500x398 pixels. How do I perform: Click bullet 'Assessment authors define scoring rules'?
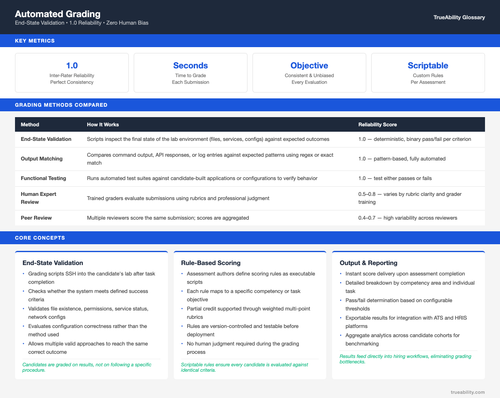coord(251,278)
